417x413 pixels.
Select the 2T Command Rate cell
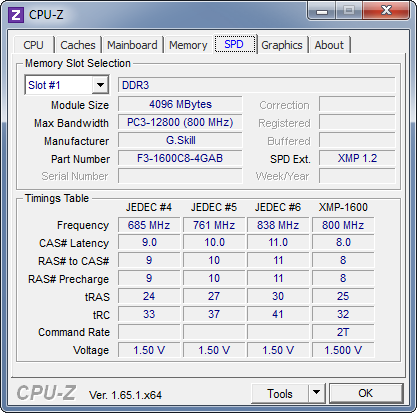tap(343, 332)
